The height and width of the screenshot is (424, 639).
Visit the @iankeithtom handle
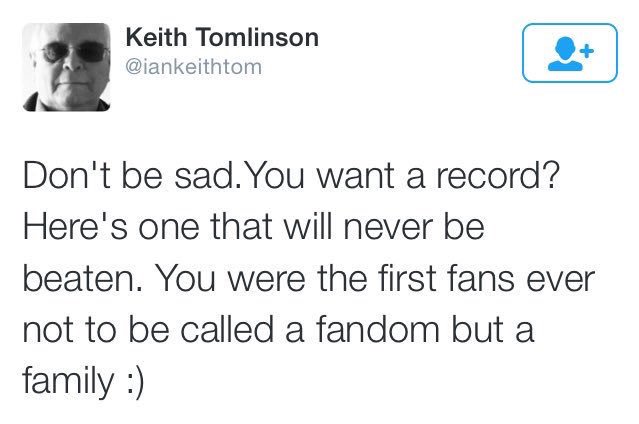[194, 67]
